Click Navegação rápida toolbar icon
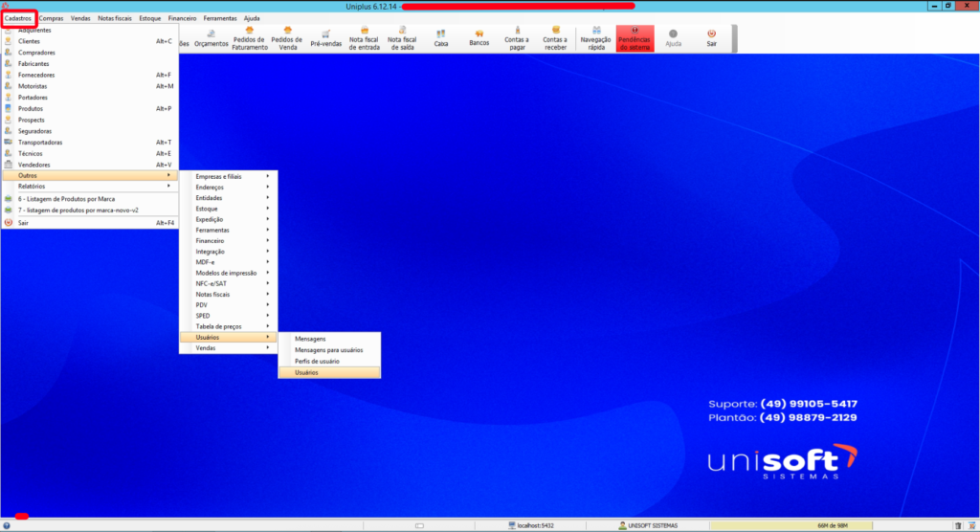Image resolution: width=980 pixels, height=532 pixels. coord(596,38)
